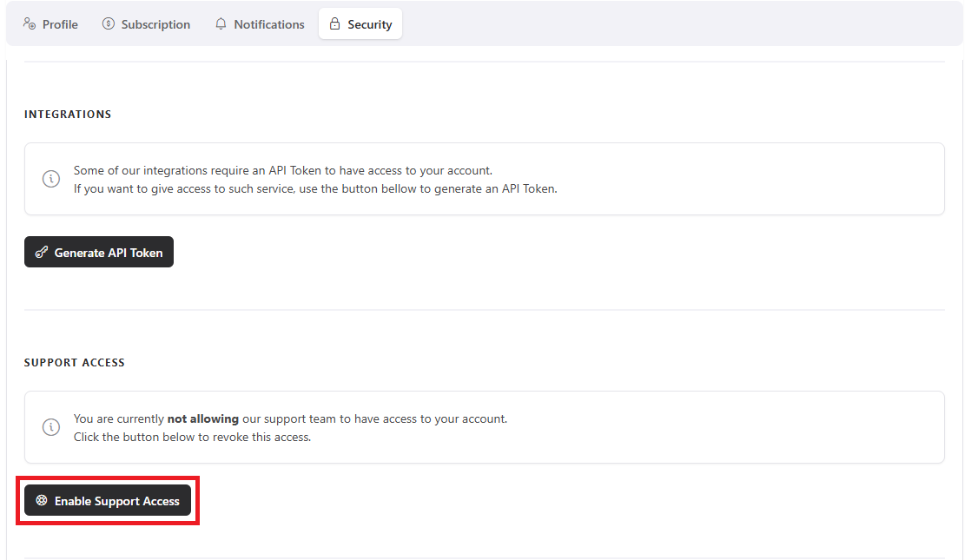This screenshot has width=971, height=560.
Task: Click the info icon in Support Access notice
Action: [x=51, y=427]
